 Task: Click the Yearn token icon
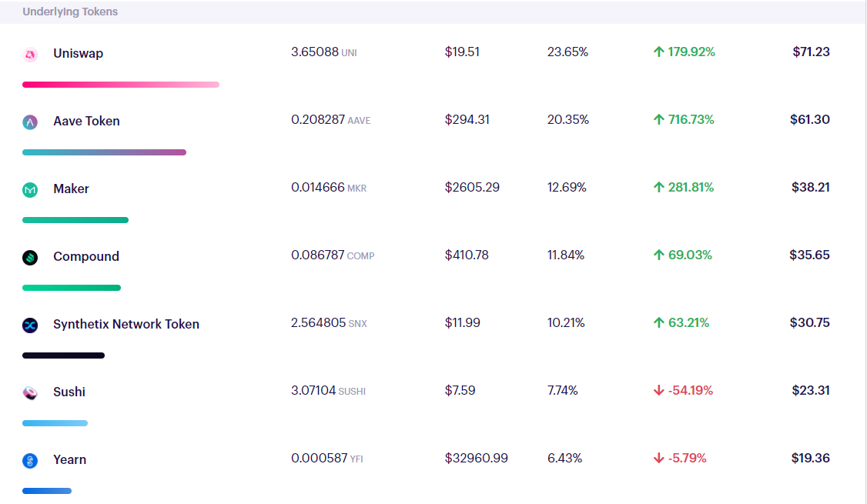pyautogui.click(x=30, y=461)
